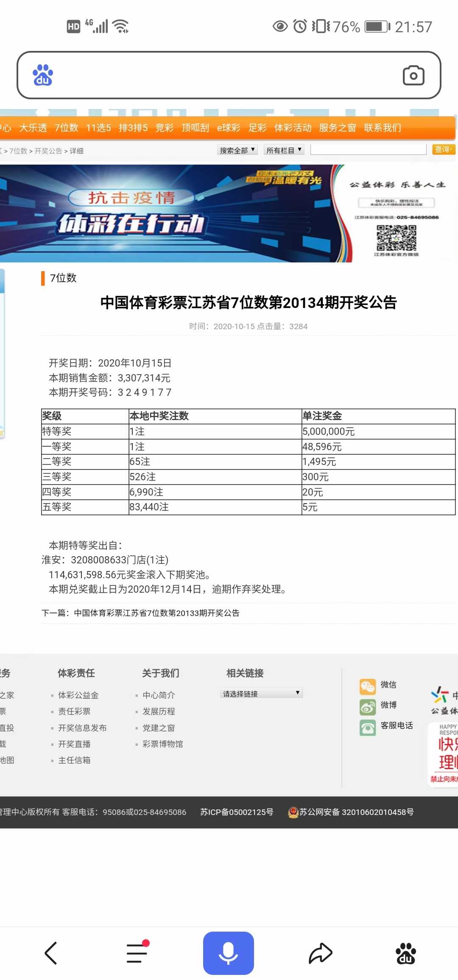This screenshot has height=980, width=458.
Task: Tap the share arrow icon
Action: (x=321, y=953)
